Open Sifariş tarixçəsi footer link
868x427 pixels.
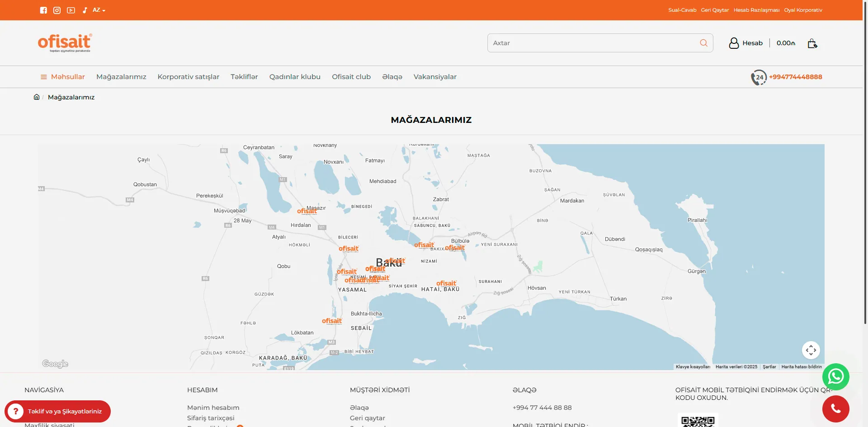click(x=211, y=418)
